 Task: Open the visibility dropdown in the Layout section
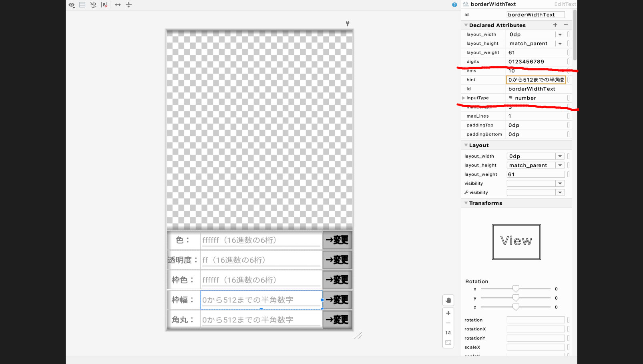tap(560, 183)
